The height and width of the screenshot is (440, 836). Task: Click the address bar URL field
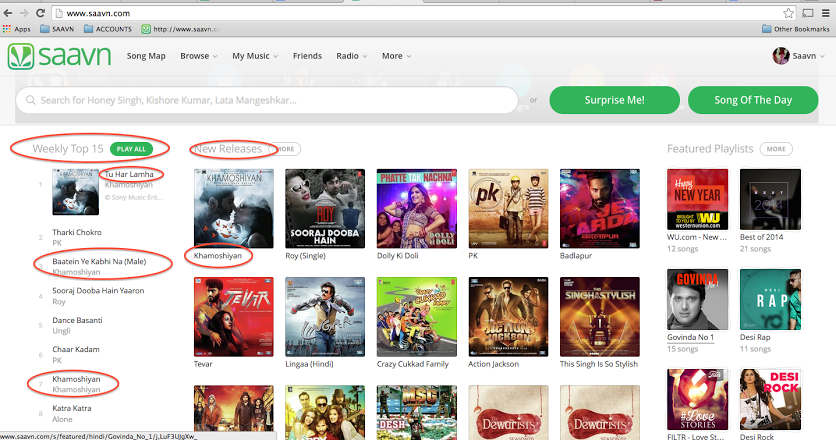(416, 13)
